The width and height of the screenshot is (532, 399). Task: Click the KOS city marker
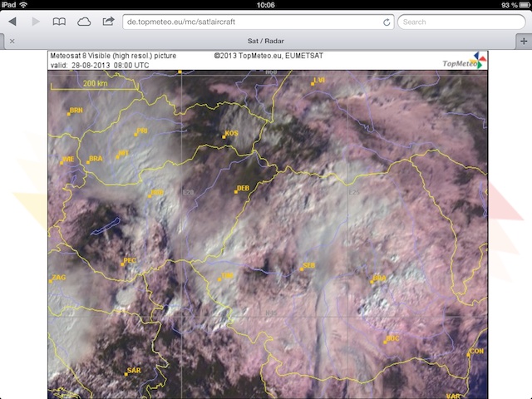pos(224,136)
